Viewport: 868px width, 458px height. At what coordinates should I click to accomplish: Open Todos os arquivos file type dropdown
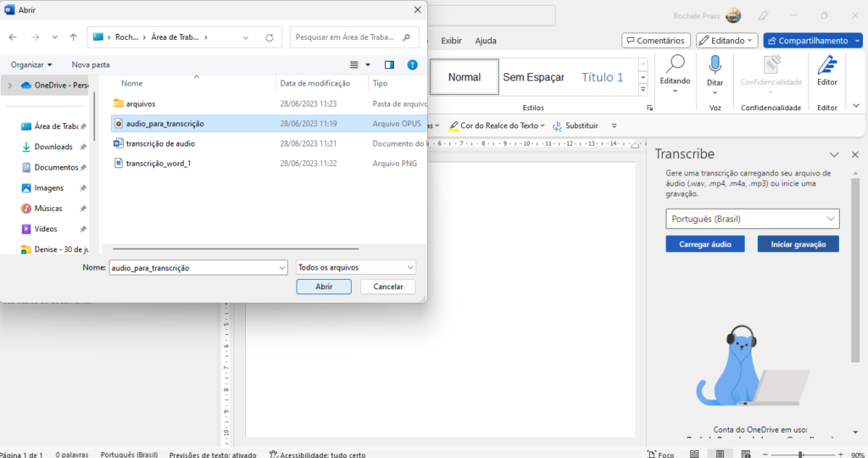point(355,267)
